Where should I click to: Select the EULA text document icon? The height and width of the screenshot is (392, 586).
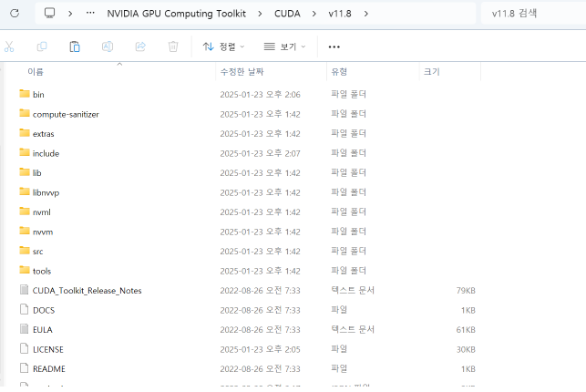coord(25,329)
